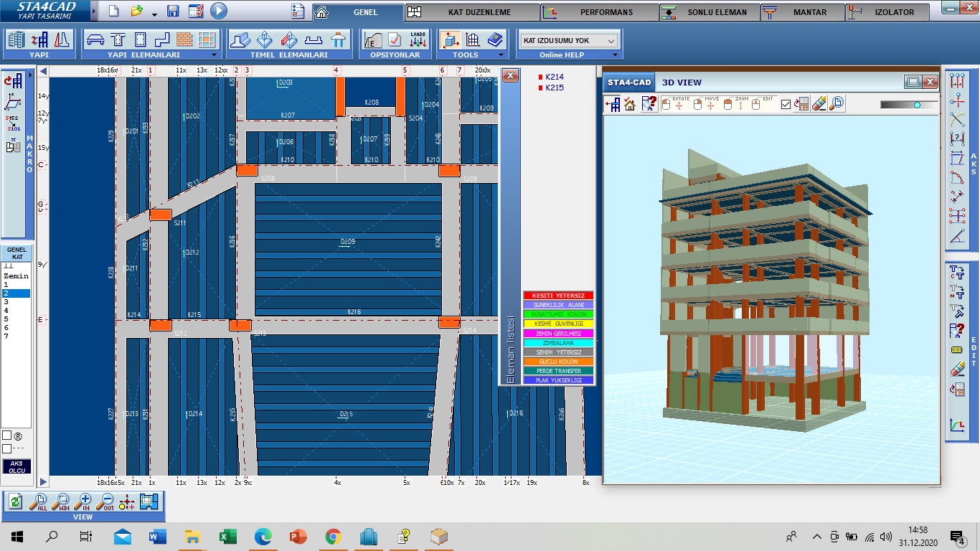Click Zoom ALL in the VIEW toolbar
Screen dimensions: 980x551
[39, 502]
